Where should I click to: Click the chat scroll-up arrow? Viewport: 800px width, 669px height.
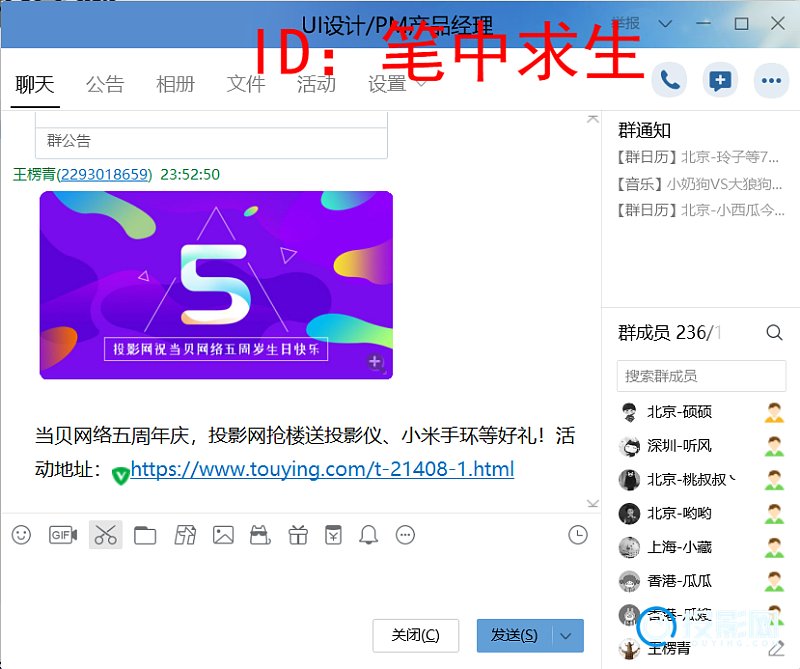(x=592, y=119)
